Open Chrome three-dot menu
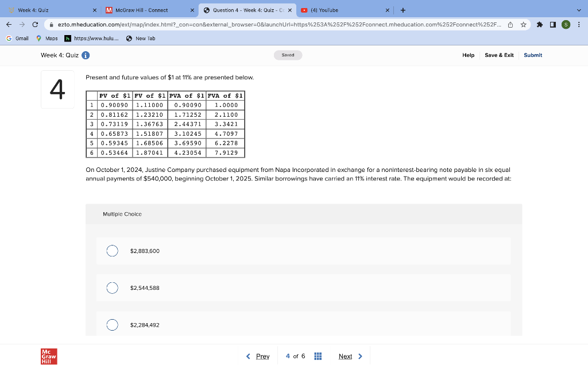Screen dimensions: 588x368 click(x=579, y=24)
